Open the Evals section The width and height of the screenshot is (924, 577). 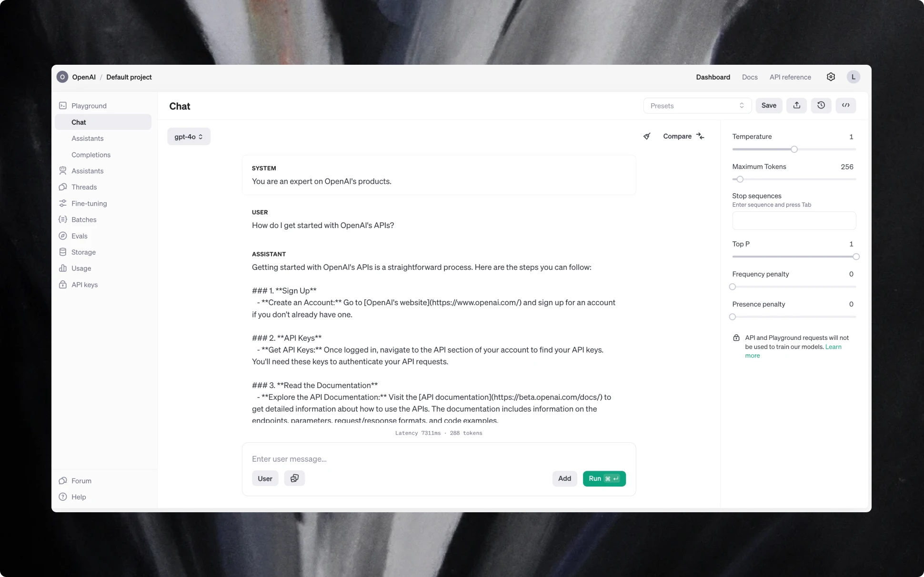[80, 236]
